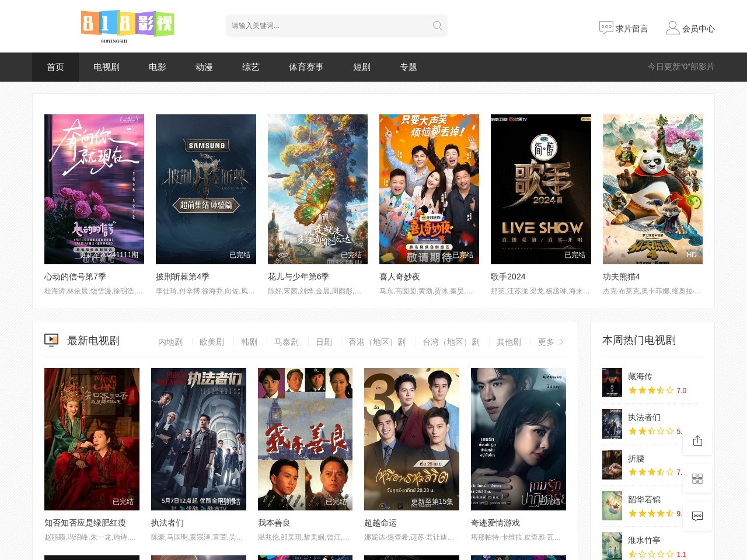
Task: Open 藏海传 in weekly hot list
Action: pyautogui.click(x=640, y=376)
